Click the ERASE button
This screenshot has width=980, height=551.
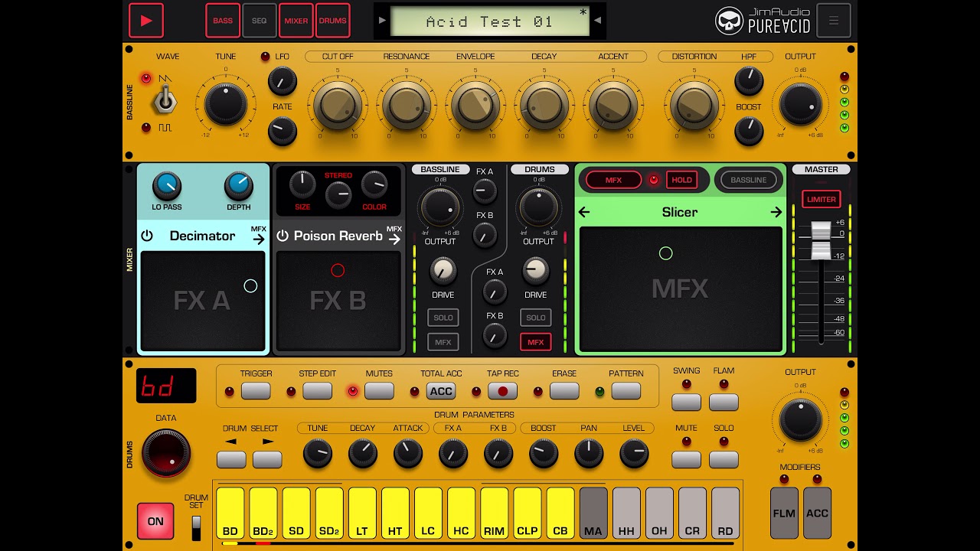(x=564, y=391)
